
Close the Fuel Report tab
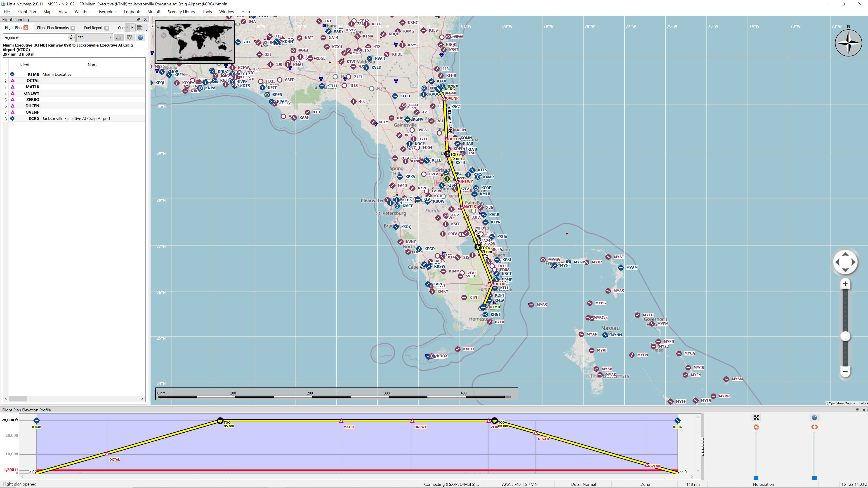coord(107,28)
